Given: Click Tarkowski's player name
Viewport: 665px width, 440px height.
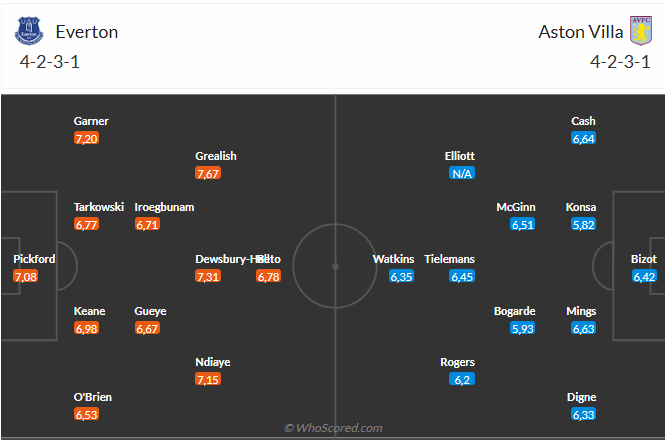Looking at the screenshot, I should tap(99, 207).
